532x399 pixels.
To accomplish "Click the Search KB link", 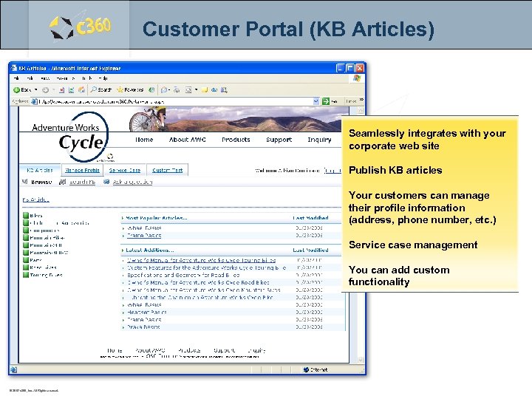I will point(82,183).
